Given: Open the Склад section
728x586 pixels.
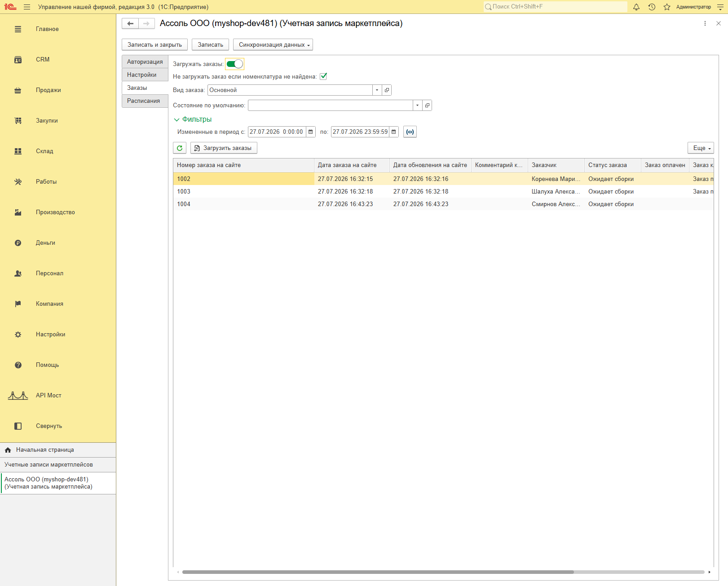Looking at the screenshot, I should 58,151.
